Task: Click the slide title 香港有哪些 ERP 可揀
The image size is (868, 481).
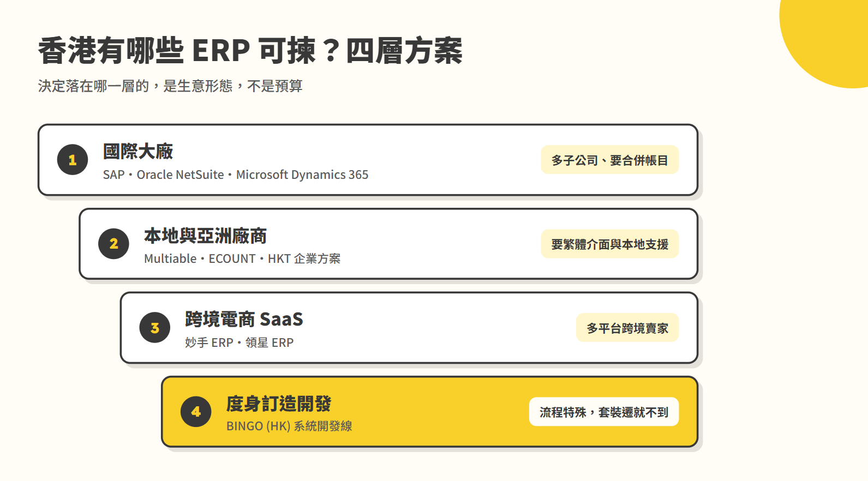Action: click(250, 51)
